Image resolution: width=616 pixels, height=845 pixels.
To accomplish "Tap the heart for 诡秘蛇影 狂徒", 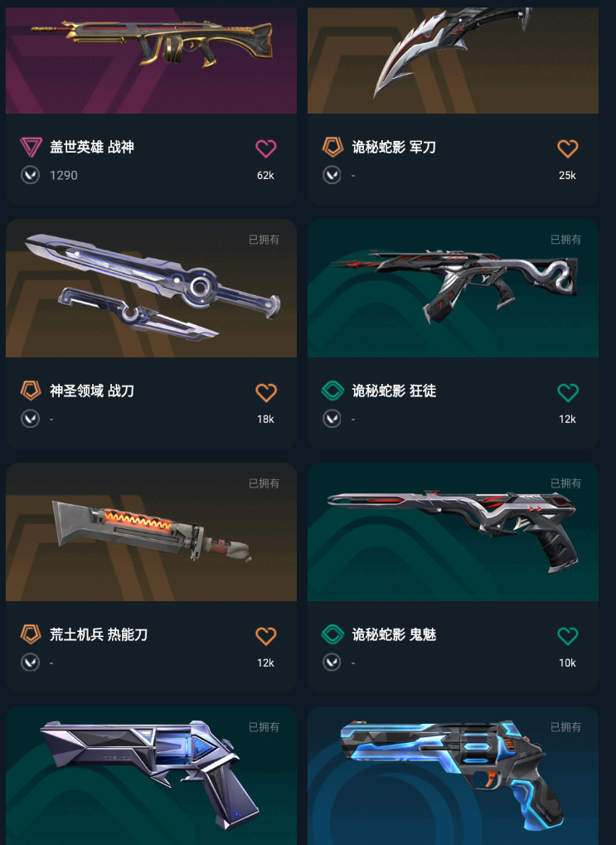I will [x=567, y=392].
